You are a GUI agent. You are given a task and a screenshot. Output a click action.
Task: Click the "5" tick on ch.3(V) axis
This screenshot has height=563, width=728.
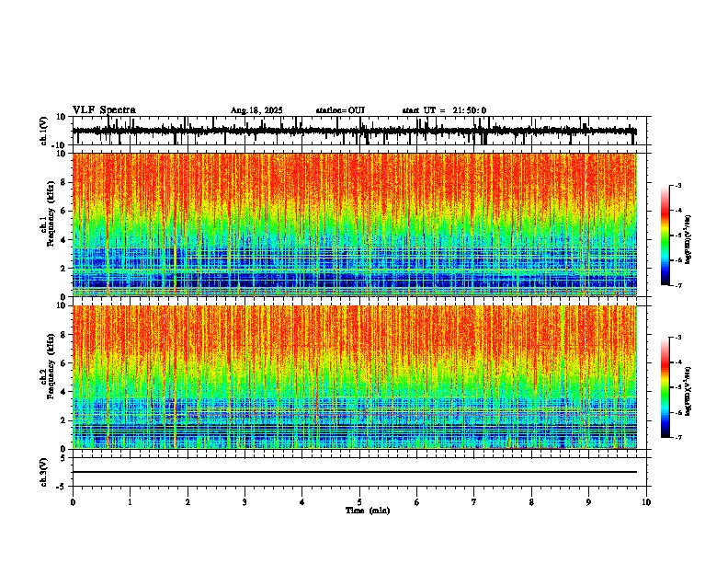64,457
